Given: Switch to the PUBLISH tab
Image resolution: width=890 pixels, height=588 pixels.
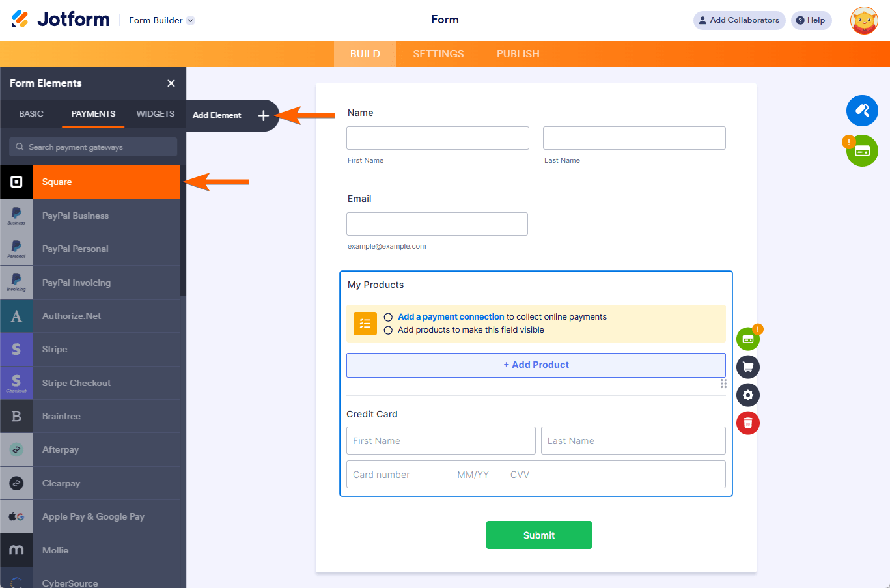Looking at the screenshot, I should pos(518,54).
